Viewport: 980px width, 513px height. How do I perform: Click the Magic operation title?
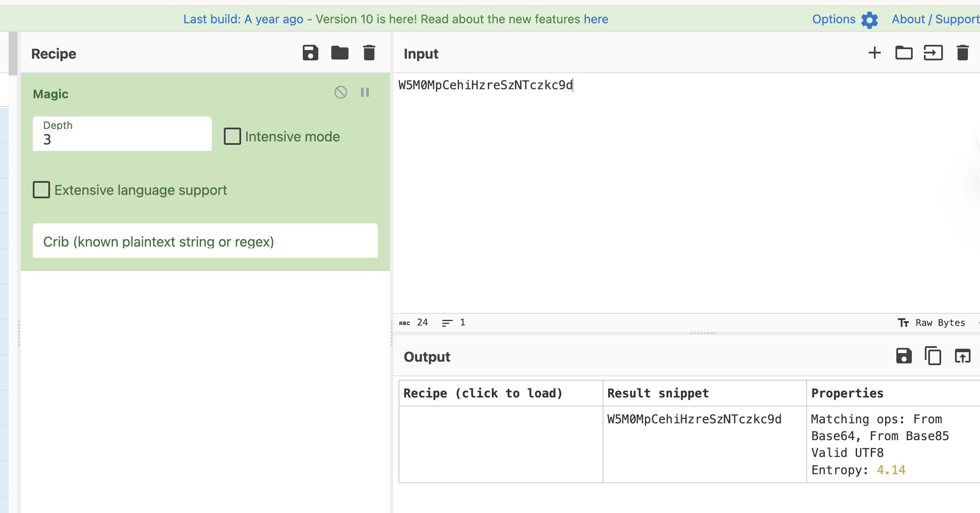51,94
